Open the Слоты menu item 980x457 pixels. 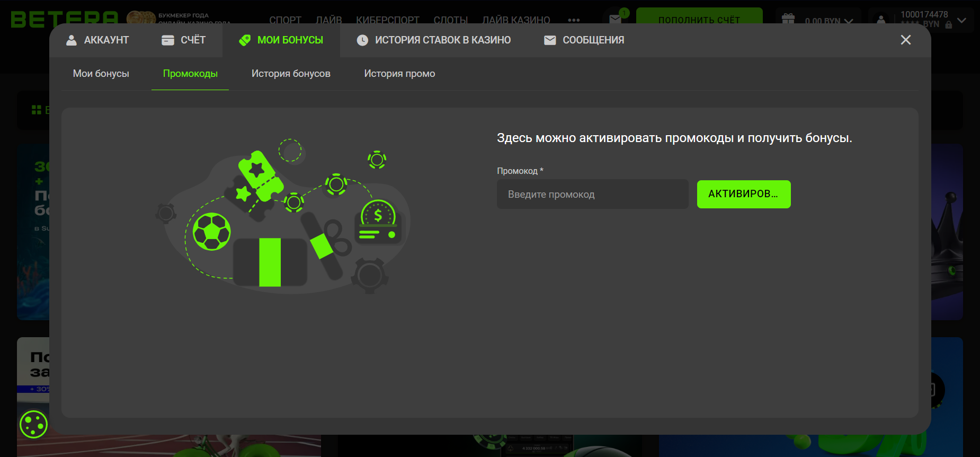point(451,20)
